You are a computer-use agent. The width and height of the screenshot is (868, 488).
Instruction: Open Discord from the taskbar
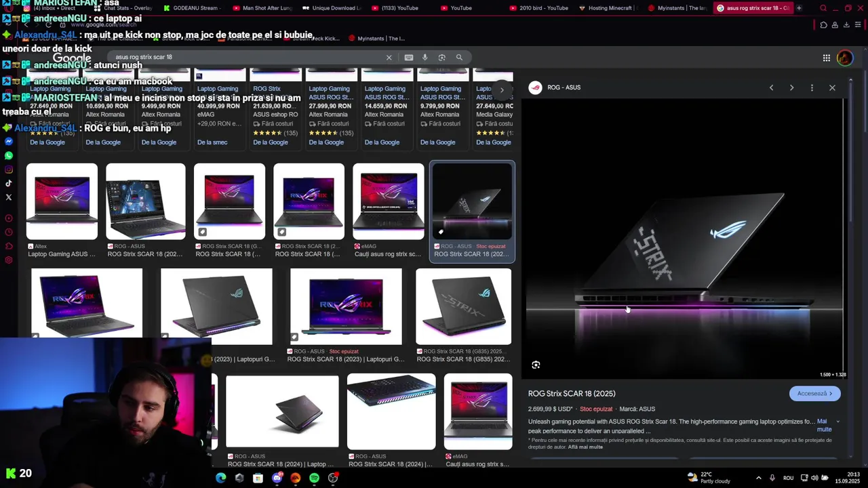pos(277,478)
